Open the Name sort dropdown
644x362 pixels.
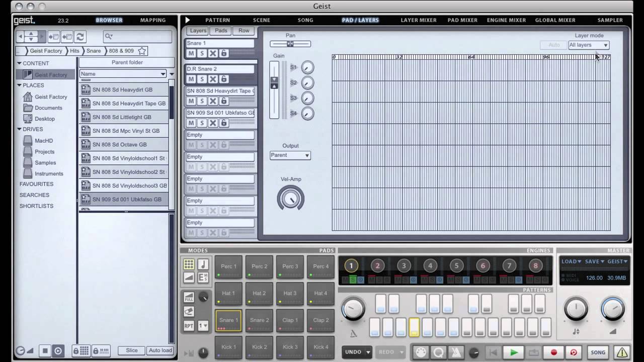pyautogui.click(x=123, y=74)
